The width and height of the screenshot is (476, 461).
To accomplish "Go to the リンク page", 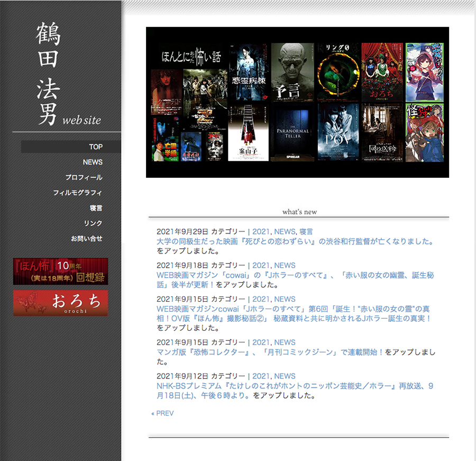I will coord(93,223).
